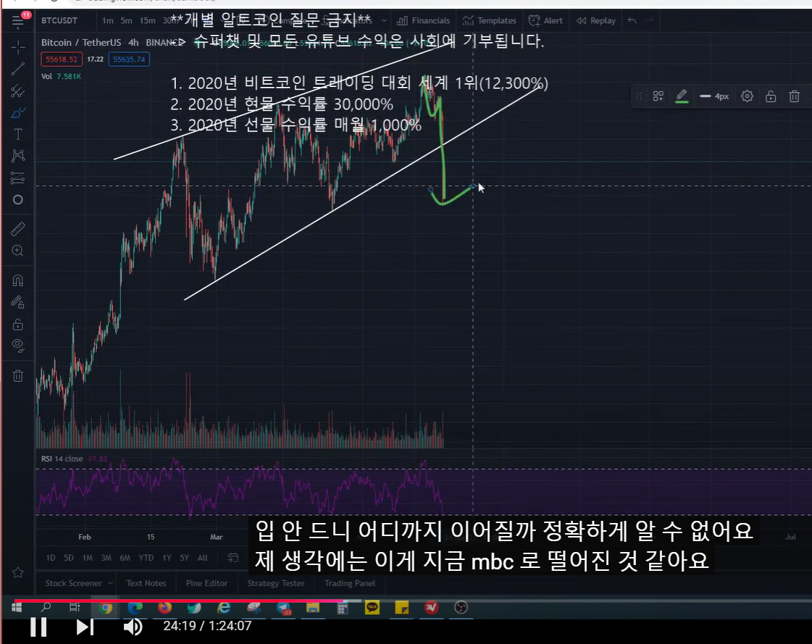Open the shapes and icons circle tool

(18, 200)
